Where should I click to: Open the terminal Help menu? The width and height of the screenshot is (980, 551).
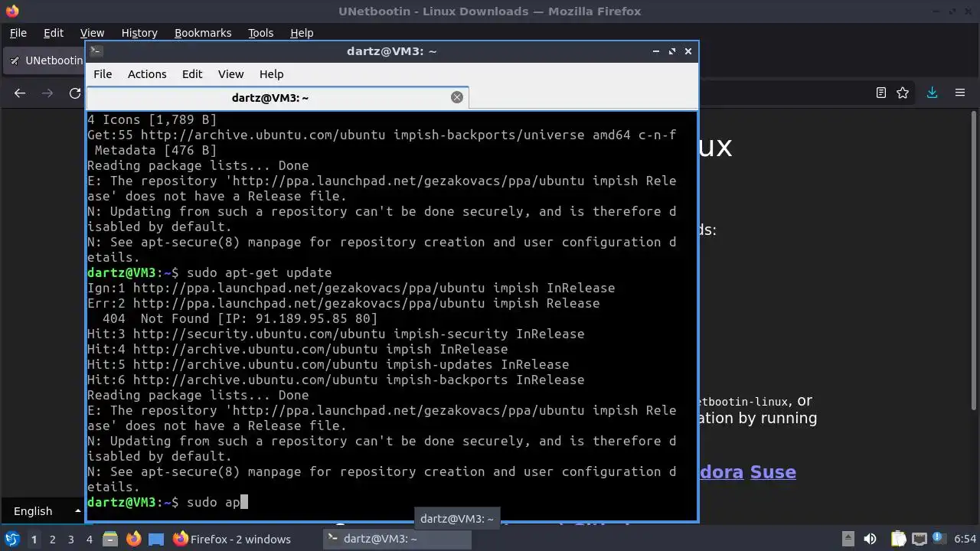tap(272, 74)
